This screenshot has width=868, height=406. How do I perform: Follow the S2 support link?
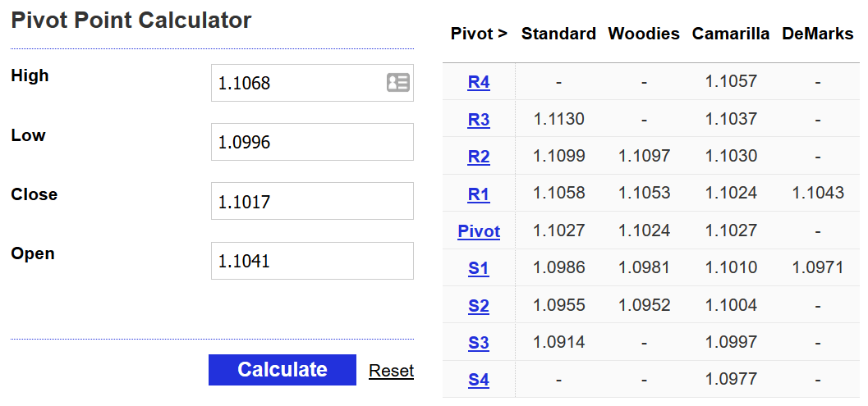pos(479,306)
